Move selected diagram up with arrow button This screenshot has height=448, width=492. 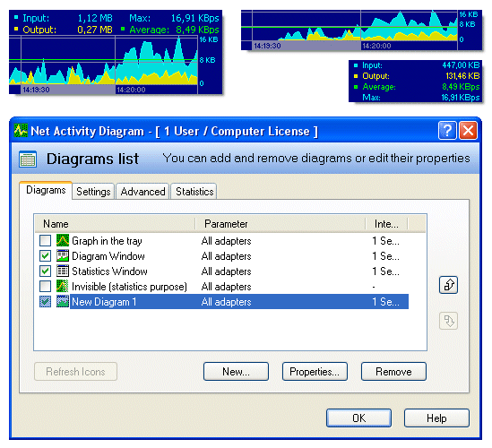pos(448,285)
